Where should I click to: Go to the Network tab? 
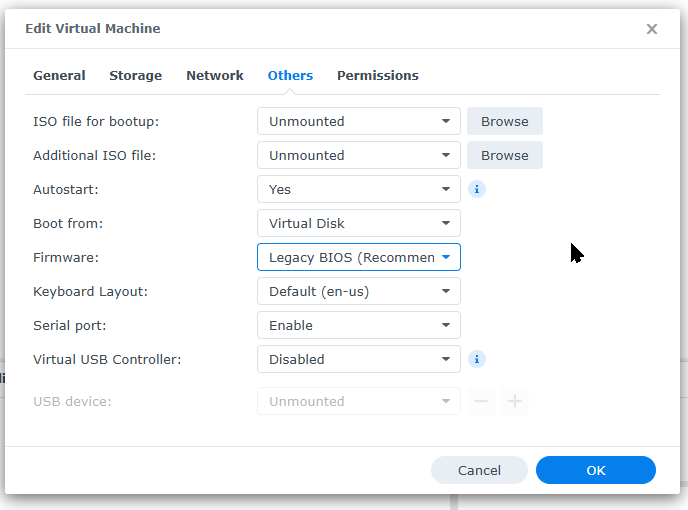tap(214, 76)
